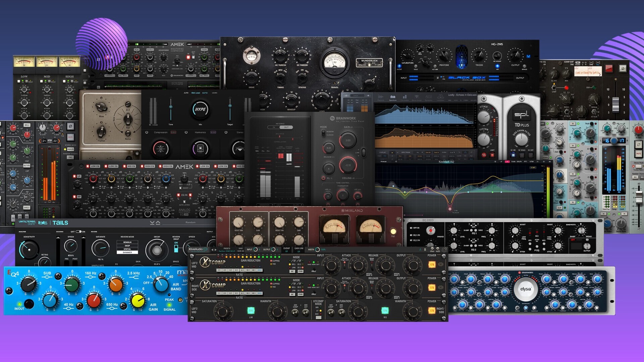Click the Brainworx limiter Gain knob
The image size is (644, 362).
(348, 140)
